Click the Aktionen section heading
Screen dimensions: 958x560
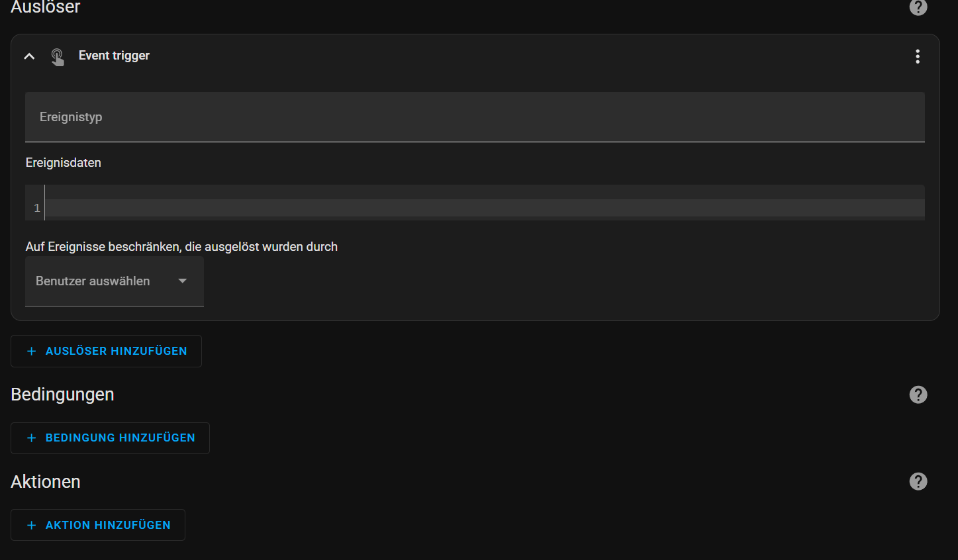pos(46,482)
